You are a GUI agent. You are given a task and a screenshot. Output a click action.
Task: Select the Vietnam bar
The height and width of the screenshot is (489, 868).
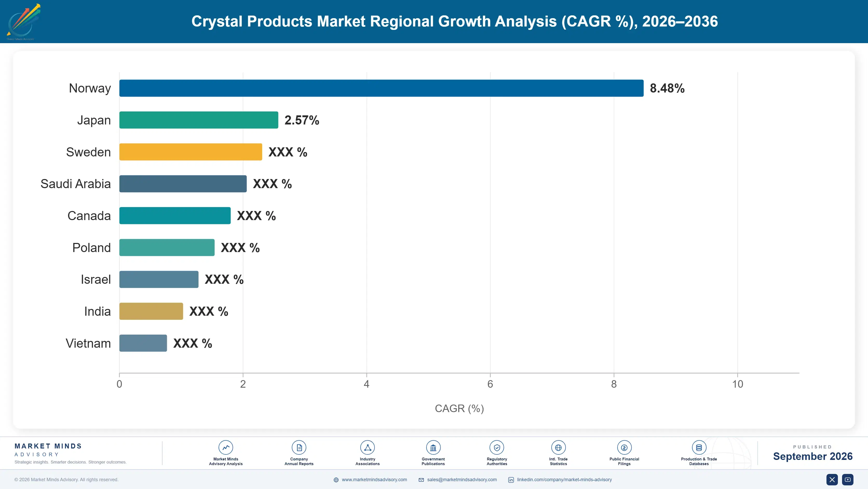[143, 343]
